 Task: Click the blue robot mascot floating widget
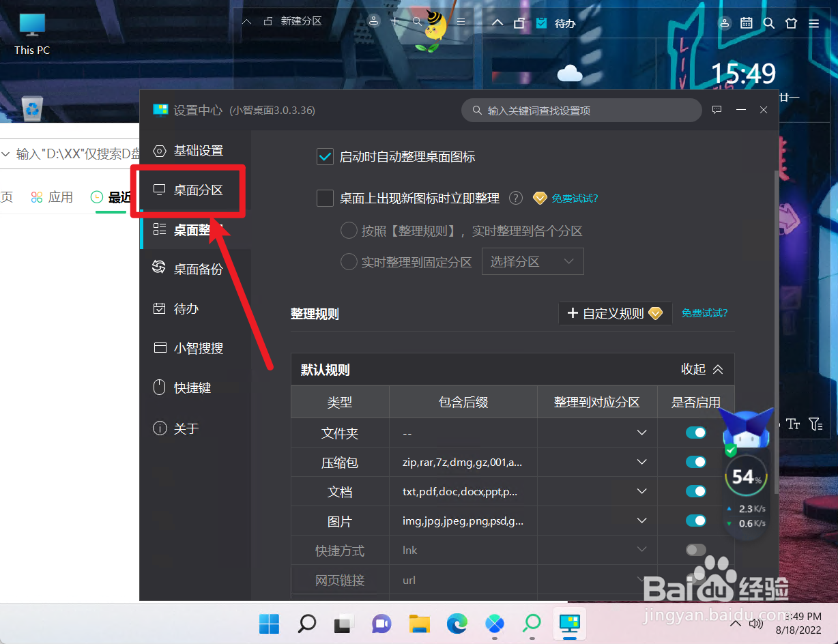[747, 430]
